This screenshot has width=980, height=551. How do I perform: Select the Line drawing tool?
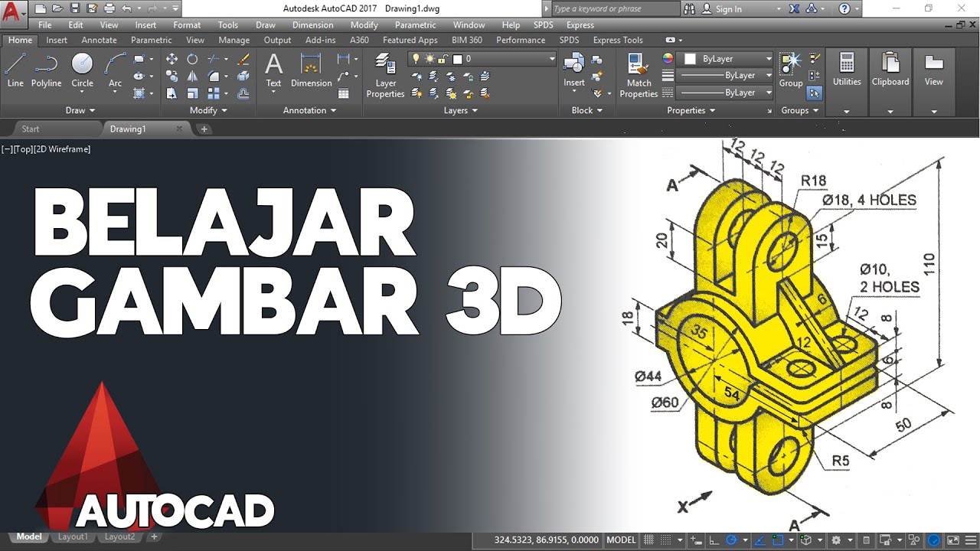[x=15, y=70]
